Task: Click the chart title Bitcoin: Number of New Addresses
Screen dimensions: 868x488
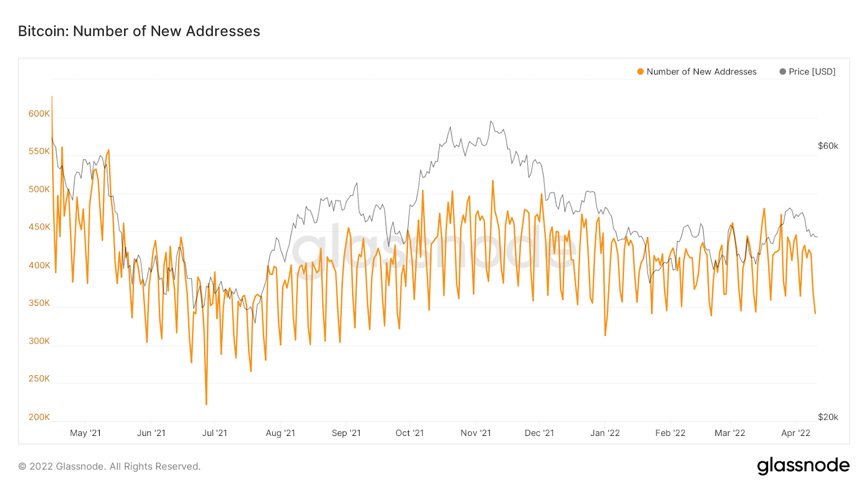Action: (139, 31)
